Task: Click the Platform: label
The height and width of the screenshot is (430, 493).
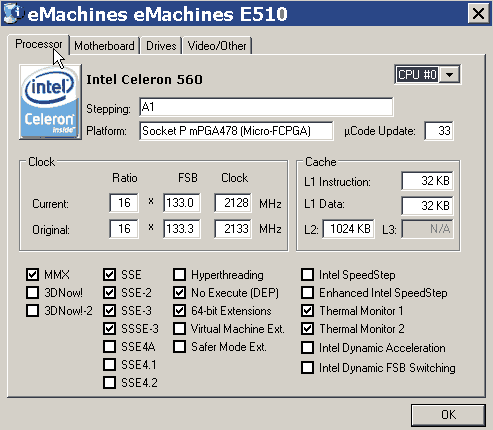Action: (106, 131)
